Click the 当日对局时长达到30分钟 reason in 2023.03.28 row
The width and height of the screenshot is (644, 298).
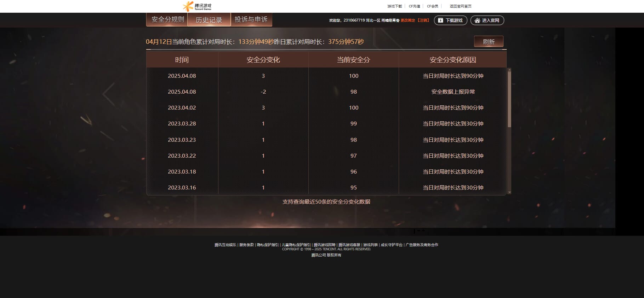click(453, 124)
